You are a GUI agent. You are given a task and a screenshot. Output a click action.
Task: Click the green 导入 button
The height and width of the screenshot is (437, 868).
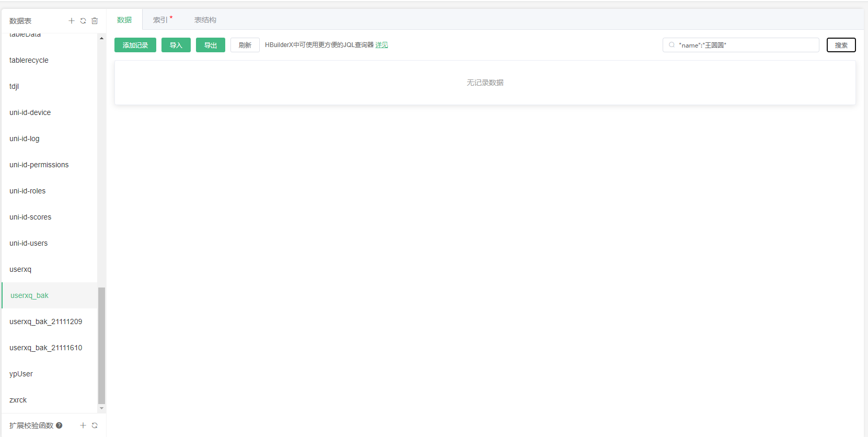[176, 45]
